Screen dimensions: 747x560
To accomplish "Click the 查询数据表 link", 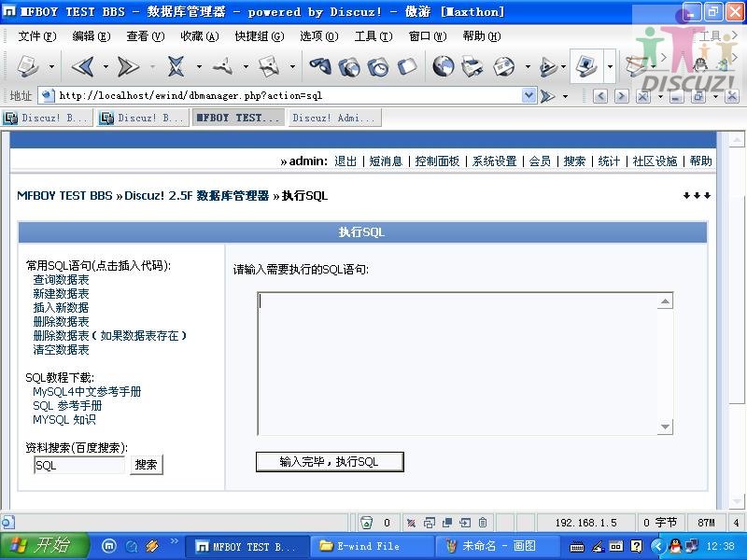I will click(61, 279).
